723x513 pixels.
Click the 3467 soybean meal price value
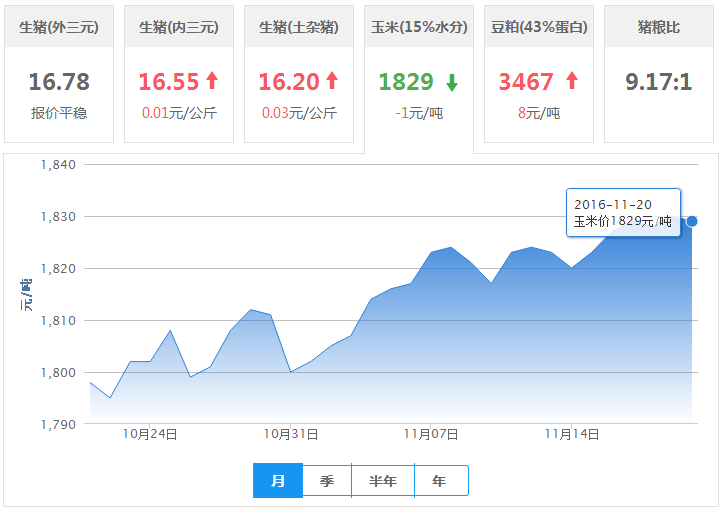(x=526, y=82)
